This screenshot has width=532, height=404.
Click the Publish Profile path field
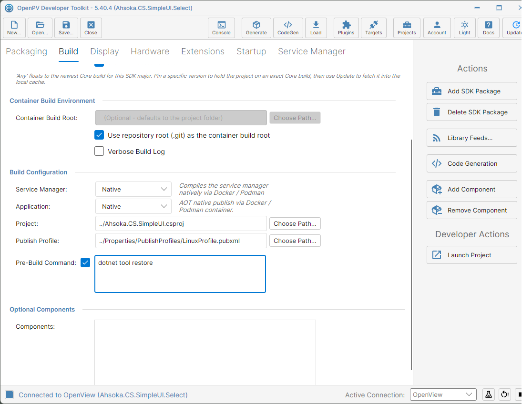coord(181,241)
